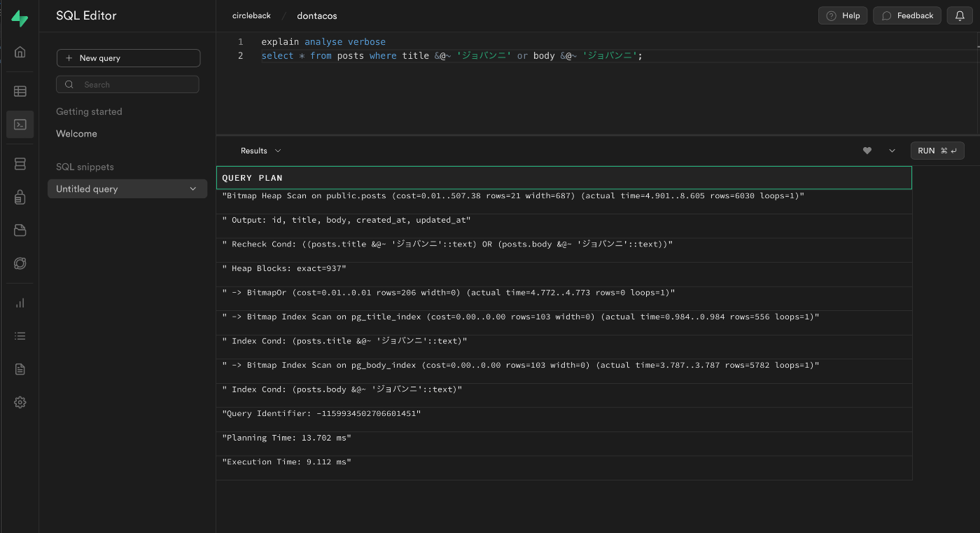Click editor line 1 explain statement
980x533 pixels.
(323, 42)
